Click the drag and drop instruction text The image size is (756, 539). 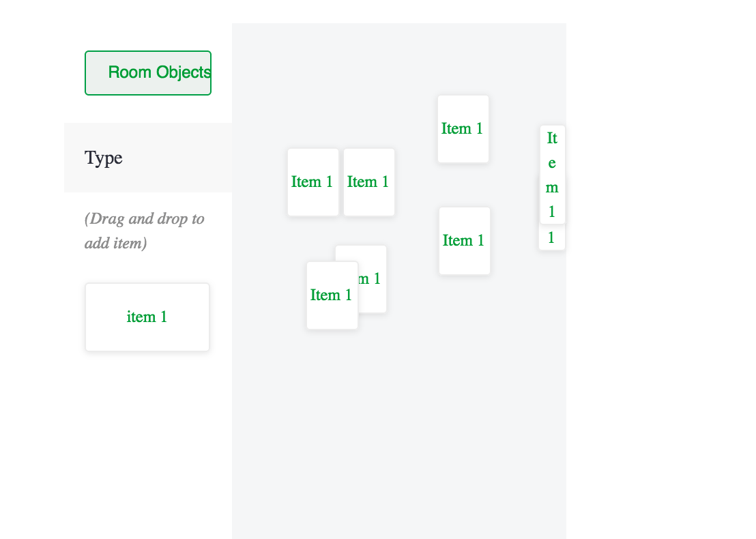coord(144,231)
